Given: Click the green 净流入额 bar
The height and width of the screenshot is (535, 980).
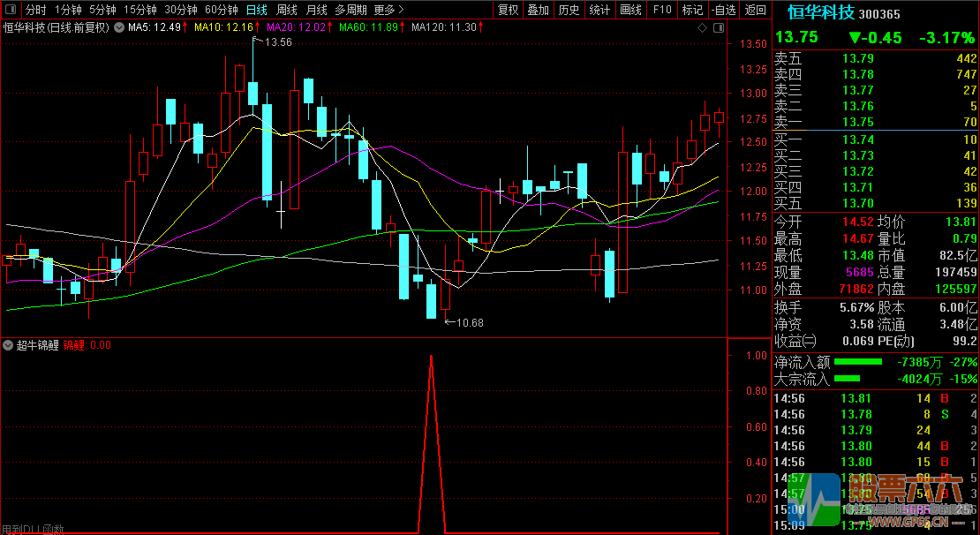Looking at the screenshot, I should [x=858, y=361].
